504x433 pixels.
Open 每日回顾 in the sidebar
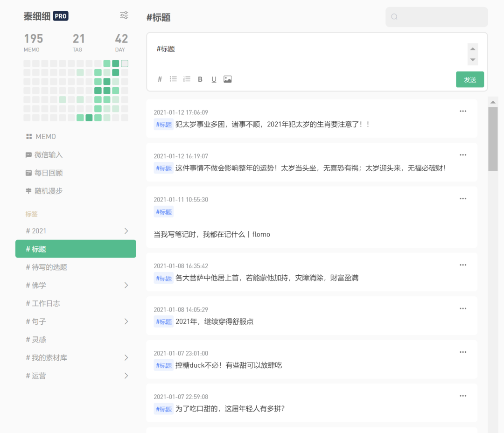pos(44,173)
